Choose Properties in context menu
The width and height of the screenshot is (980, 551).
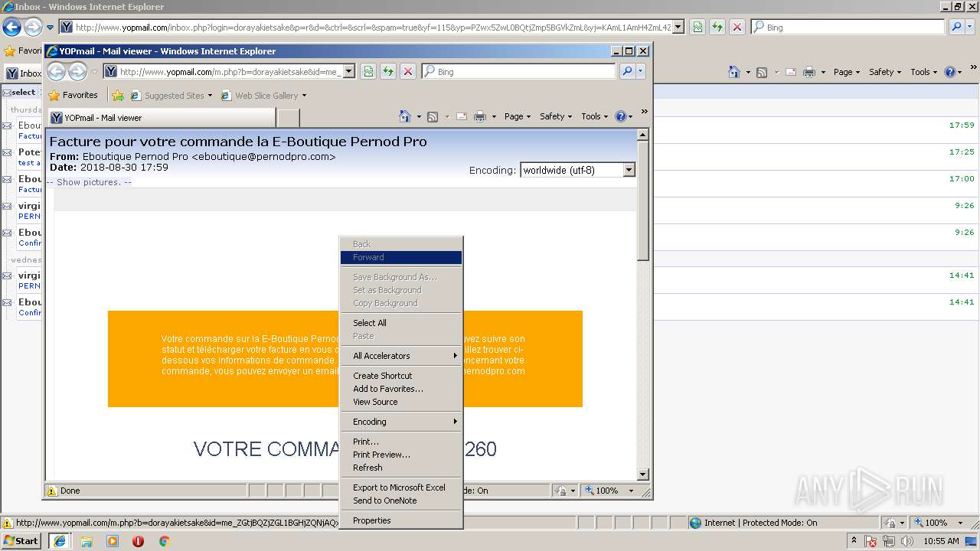(401, 520)
